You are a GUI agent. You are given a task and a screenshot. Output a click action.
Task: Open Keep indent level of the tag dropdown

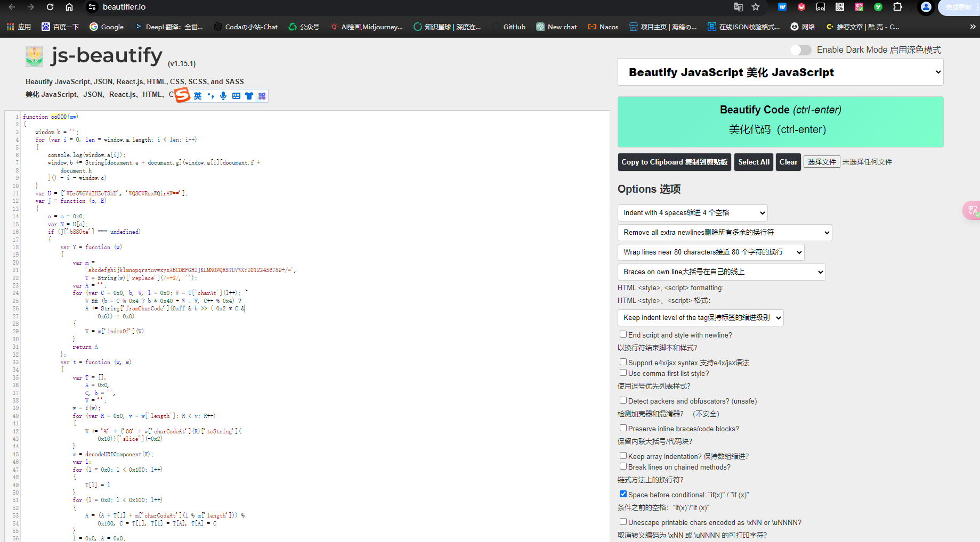point(701,317)
